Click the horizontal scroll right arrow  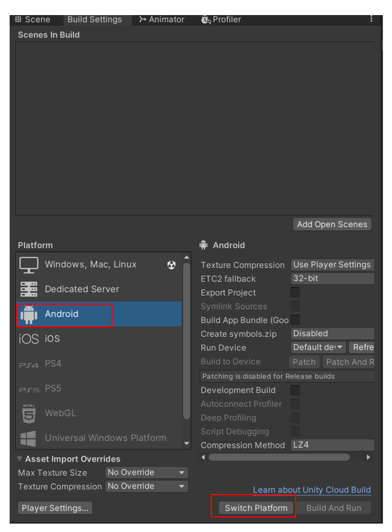(x=369, y=457)
